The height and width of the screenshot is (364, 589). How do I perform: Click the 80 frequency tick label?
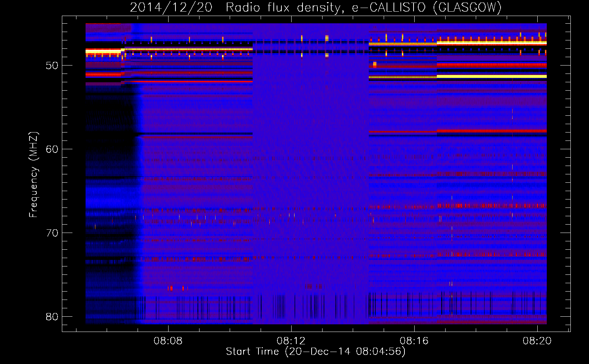[52, 317]
